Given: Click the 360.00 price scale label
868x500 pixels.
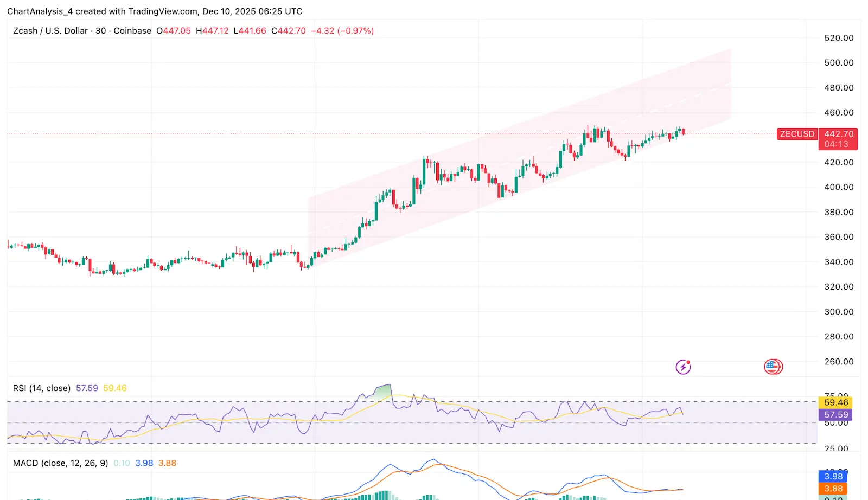Looking at the screenshot, I should (x=839, y=237).
